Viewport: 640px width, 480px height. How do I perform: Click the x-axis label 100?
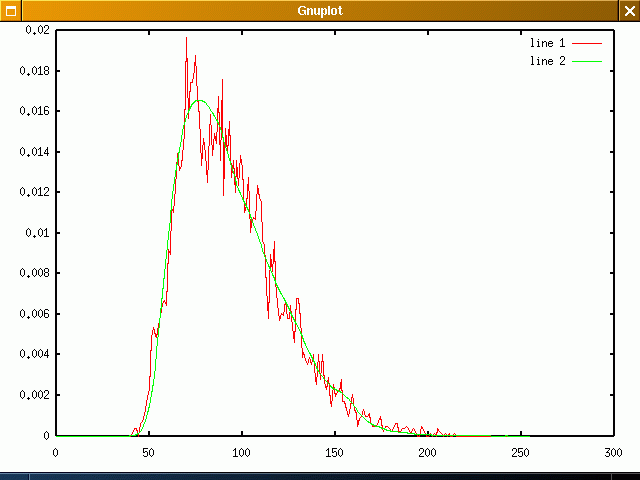[x=241, y=453]
